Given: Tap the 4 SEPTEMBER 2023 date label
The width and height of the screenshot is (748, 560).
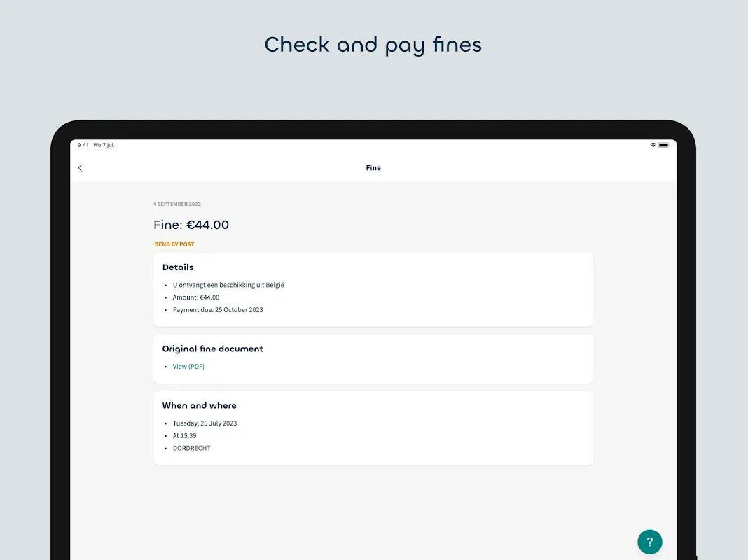Looking at the screenshot, I should tap(177, 204).
